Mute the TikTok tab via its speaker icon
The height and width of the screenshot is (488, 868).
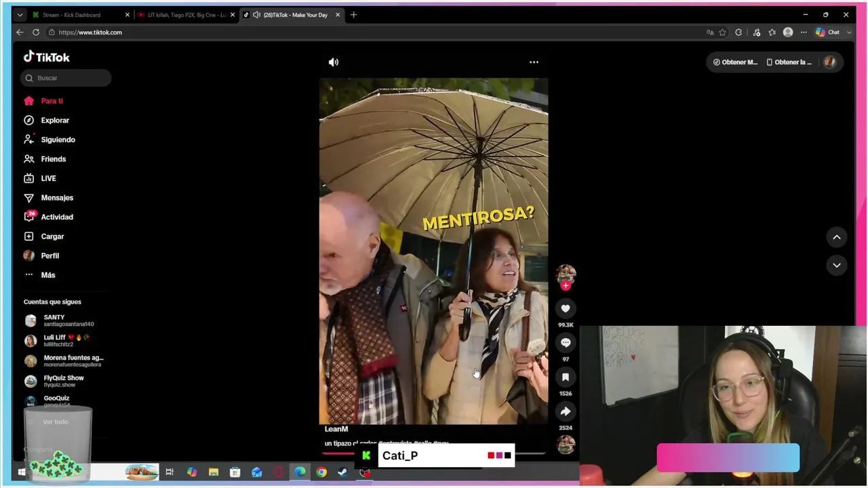pos(256,15)
